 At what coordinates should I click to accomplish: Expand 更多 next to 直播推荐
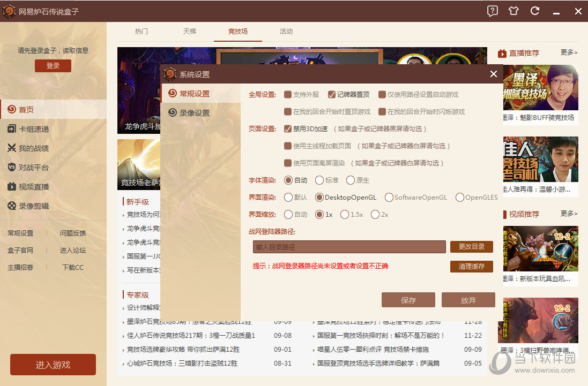tap(569, 53)
